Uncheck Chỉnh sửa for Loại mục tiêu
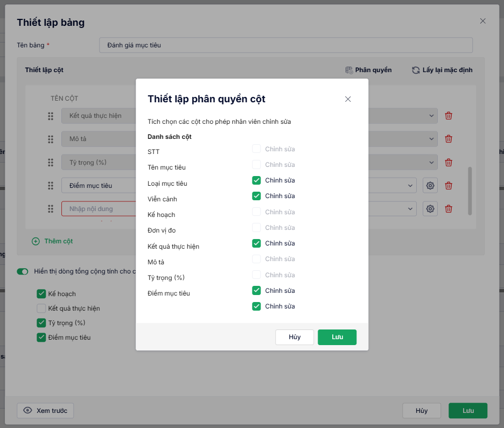The width and height of the screenshot is (504, 428). [256, 180]
